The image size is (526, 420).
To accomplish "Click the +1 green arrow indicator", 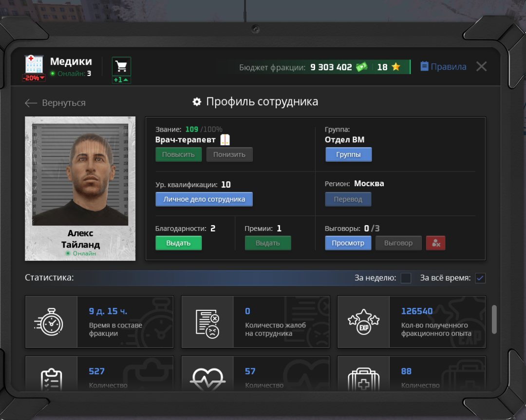I will [121, 80].
